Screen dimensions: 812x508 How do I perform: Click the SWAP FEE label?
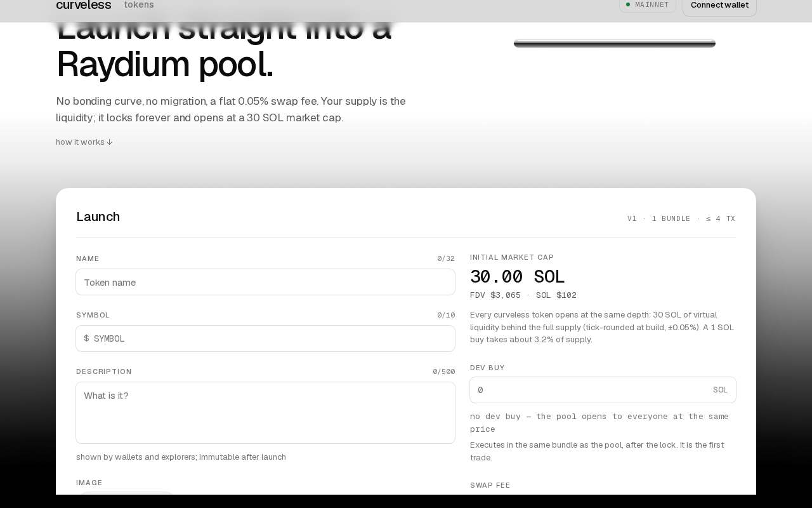click(x=490, y=485)
